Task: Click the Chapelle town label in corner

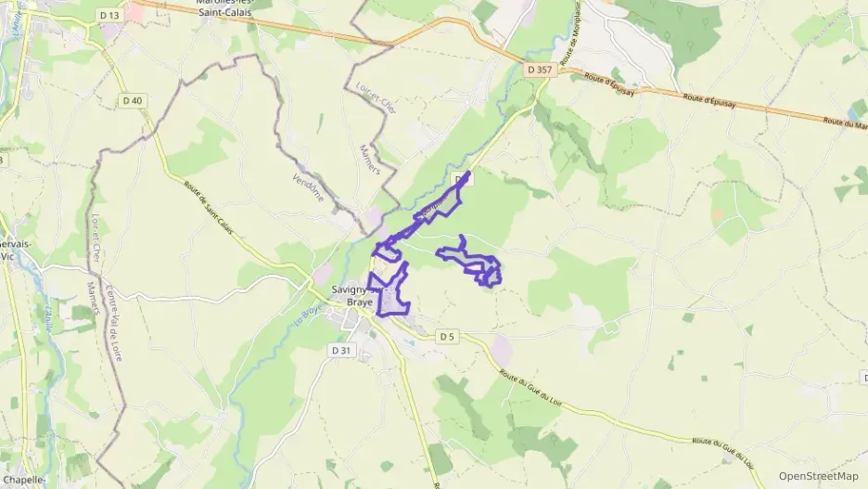Action: [x=23, y=480]
